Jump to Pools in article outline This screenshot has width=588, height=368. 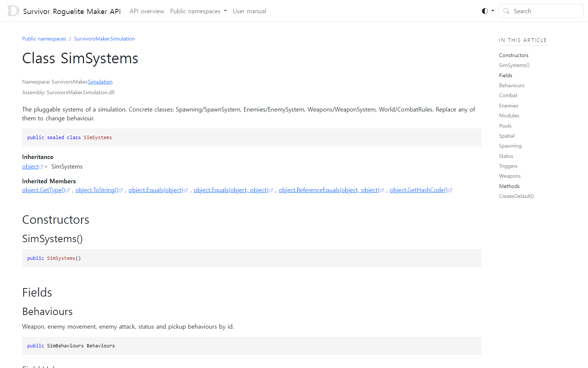coord(505,126)
